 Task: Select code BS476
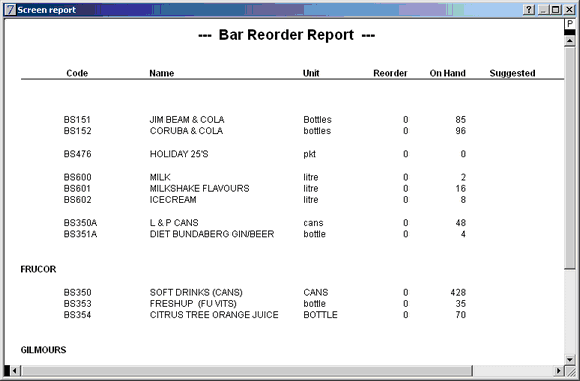[x=77, y=154]
